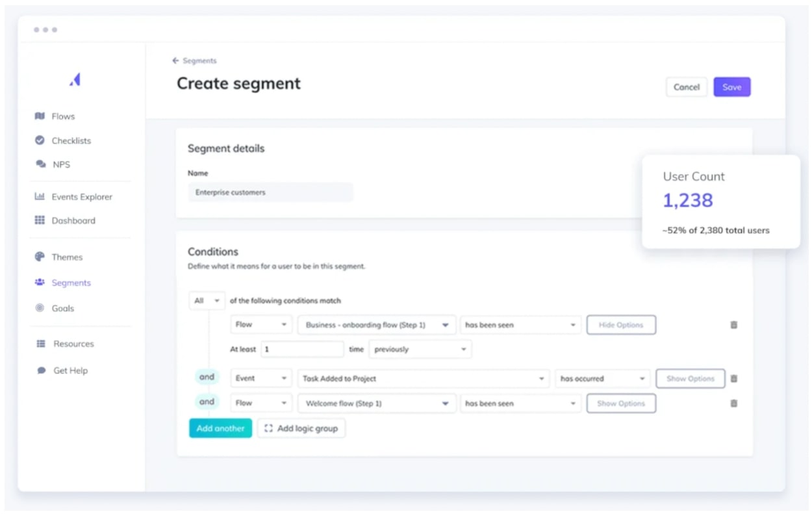Open Welcome flow (Step 1) dropdown
The height and width of the screenshot is (514, 812).
pyautogui.click(x=376, y=404)
